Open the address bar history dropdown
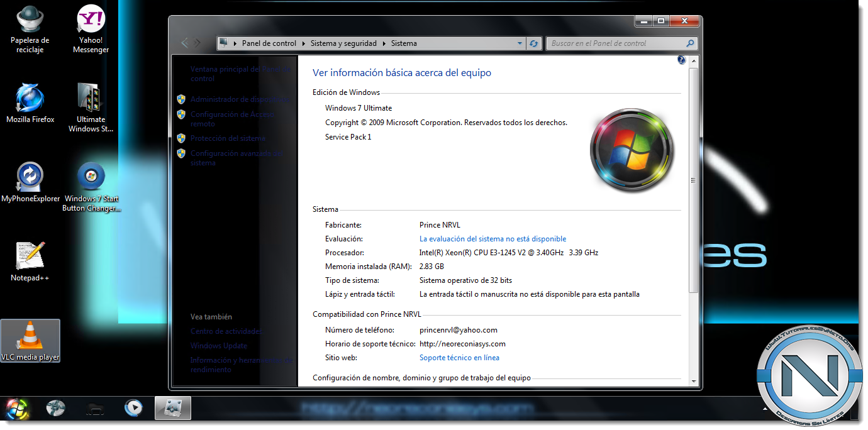This screenshot has height=430, width=868. point(520,43)
